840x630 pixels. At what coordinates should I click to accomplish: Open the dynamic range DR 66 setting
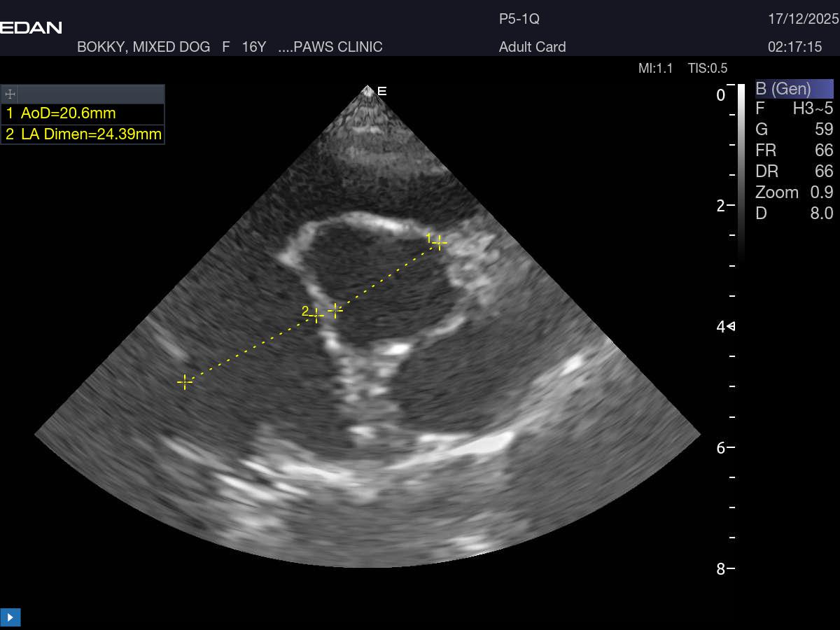[794, 171]
